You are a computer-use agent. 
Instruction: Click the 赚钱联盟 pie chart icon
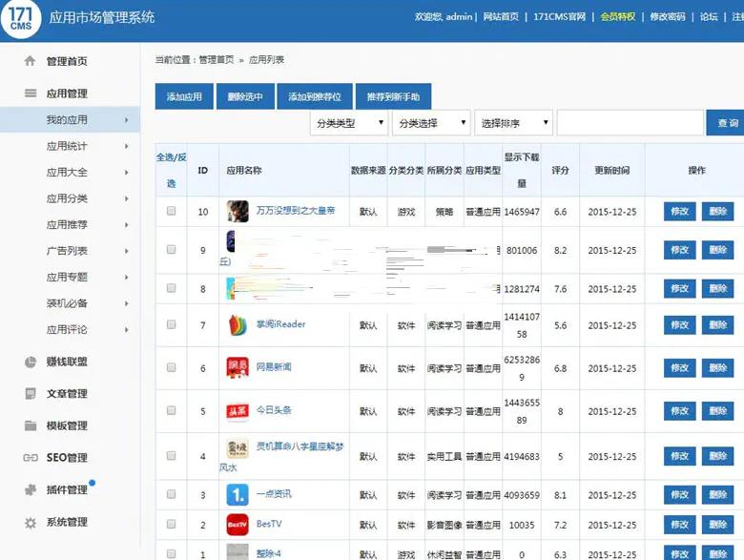pos(30,362)
